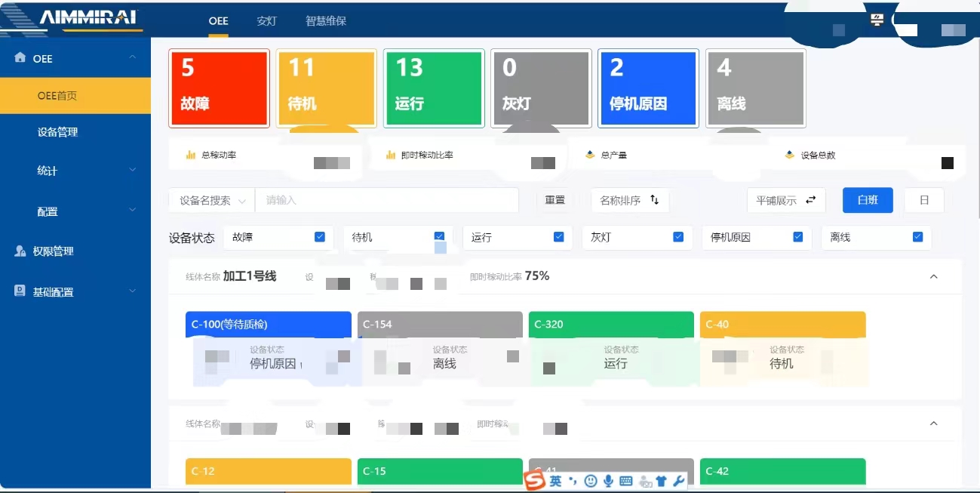Click the 重置 reset button

(555, 200)
